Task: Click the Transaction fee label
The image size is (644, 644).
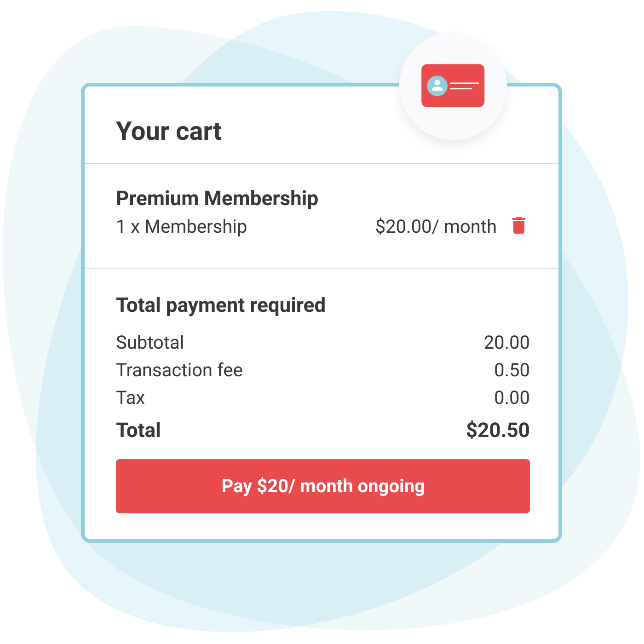Action: pyautogui.click(x=179, y=370)
